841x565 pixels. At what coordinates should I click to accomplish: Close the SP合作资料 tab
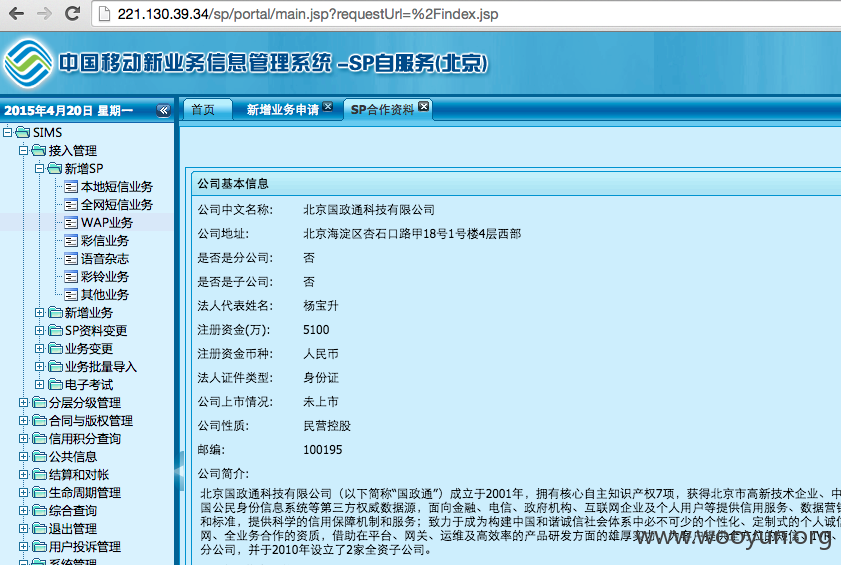click(x=424, y=106)
